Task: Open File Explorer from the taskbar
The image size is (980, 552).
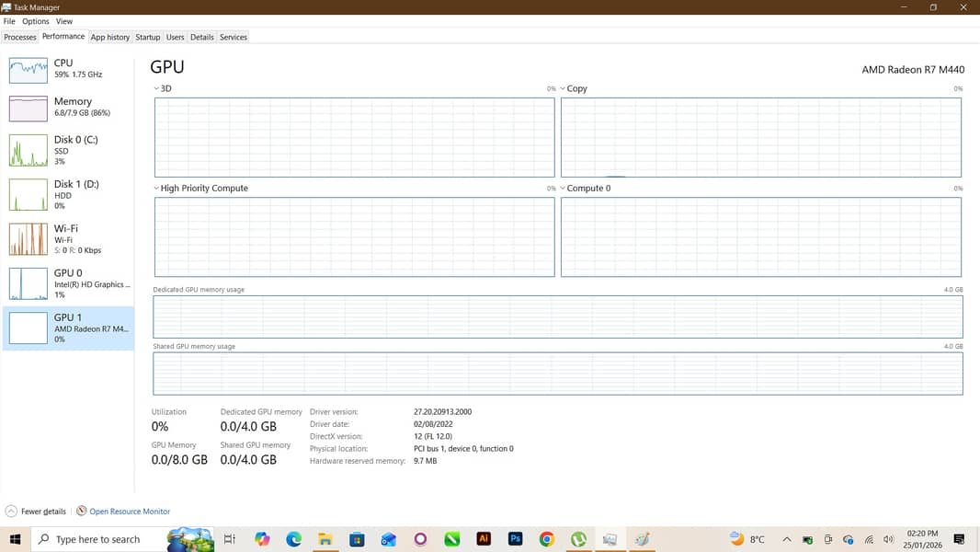Action: pos(325,539)
